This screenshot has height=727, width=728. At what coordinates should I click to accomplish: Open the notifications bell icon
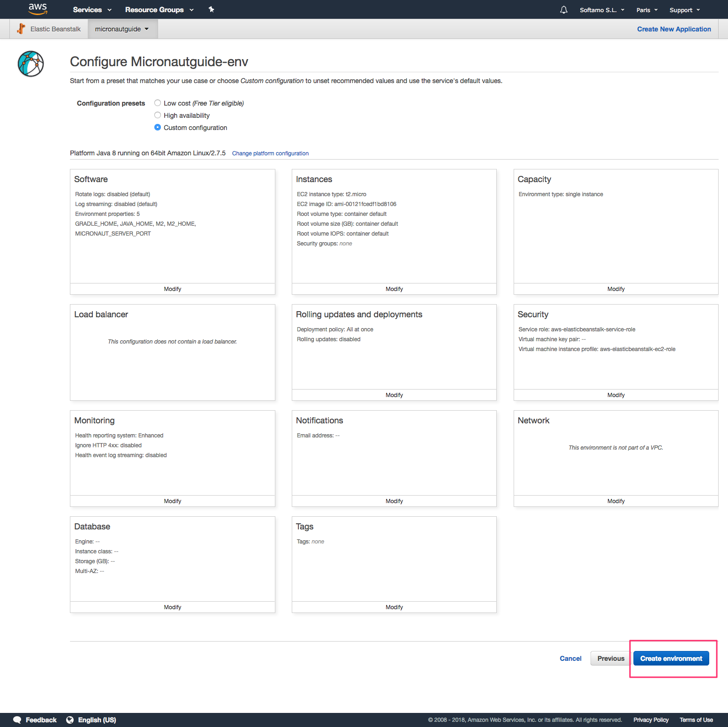tap(563, 10)
